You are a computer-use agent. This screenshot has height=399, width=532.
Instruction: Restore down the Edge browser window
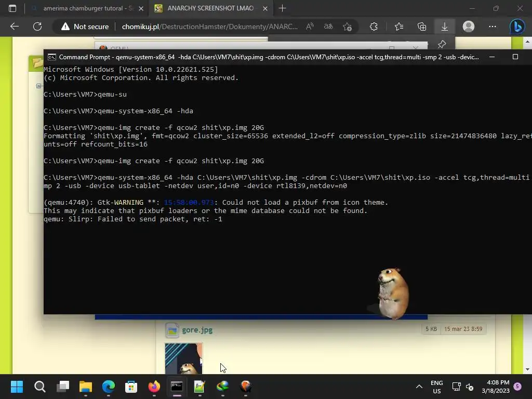point(496,8)
